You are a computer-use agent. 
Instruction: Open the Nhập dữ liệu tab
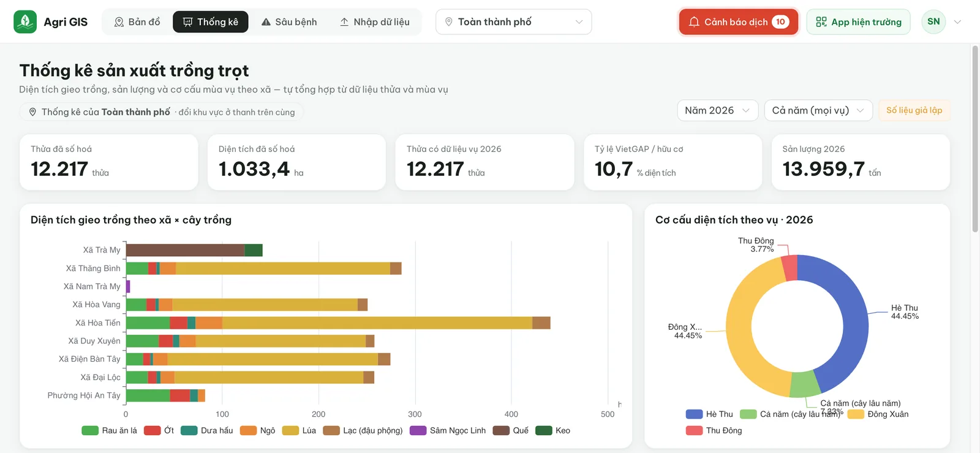(x=375, y=22)
